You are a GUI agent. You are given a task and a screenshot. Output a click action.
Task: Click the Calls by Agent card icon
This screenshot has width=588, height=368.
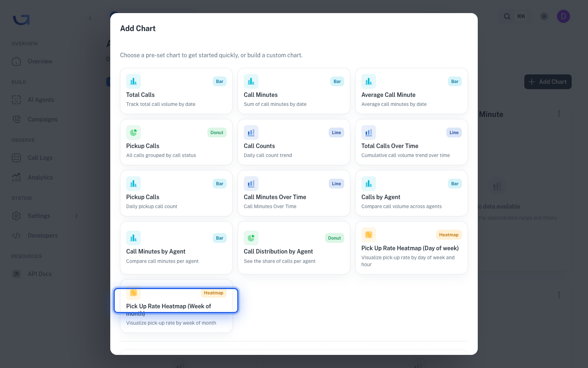(x=369, y=184)
